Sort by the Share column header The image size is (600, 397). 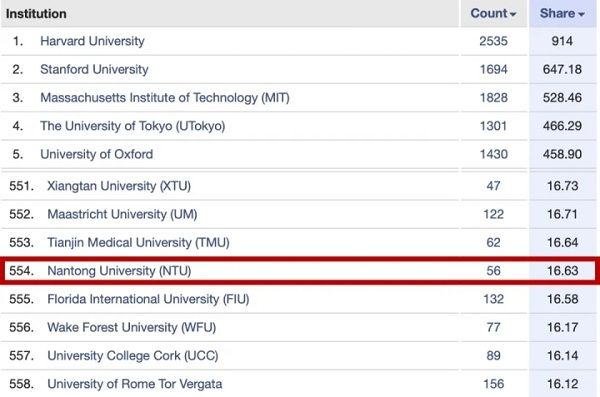coord(562,13)
